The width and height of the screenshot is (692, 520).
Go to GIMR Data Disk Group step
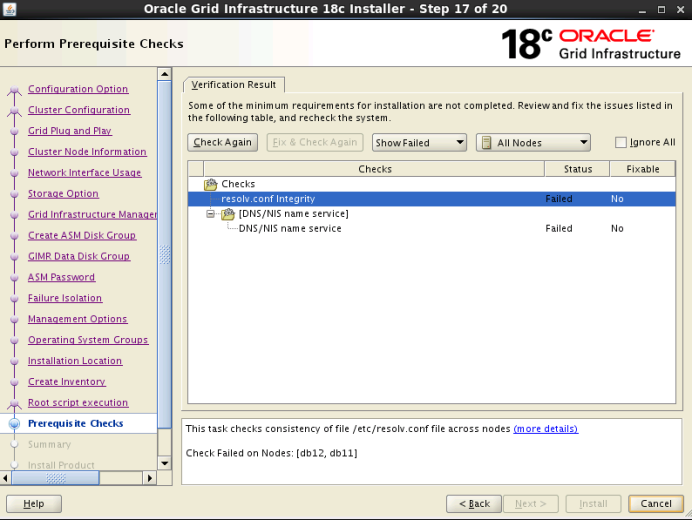click(79, 256)
